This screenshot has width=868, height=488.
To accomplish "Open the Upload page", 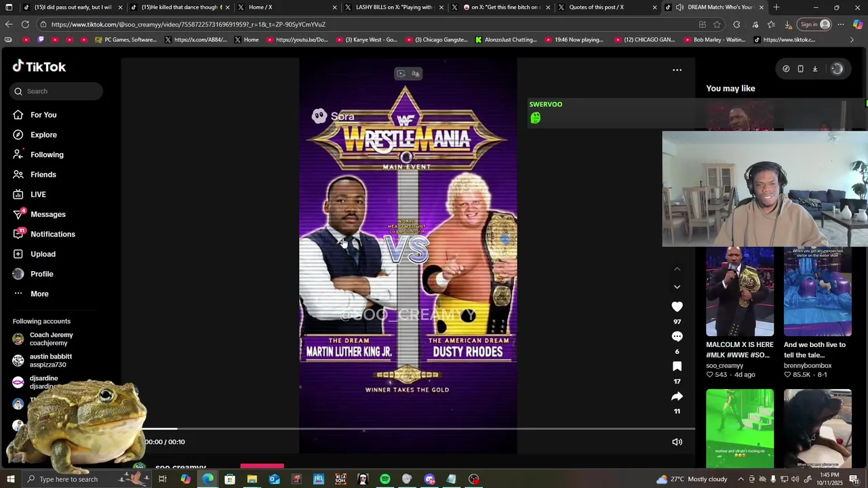I will coord(43,254).
